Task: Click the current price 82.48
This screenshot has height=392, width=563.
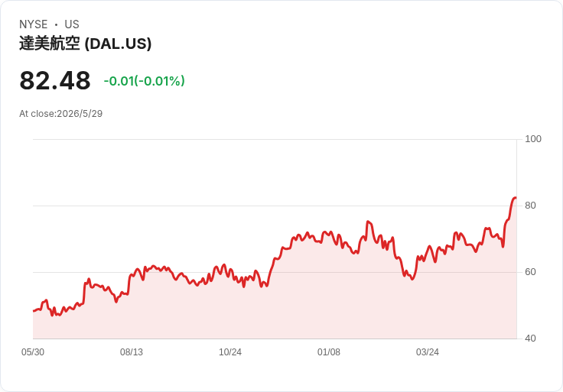Action: pos(55,81)
